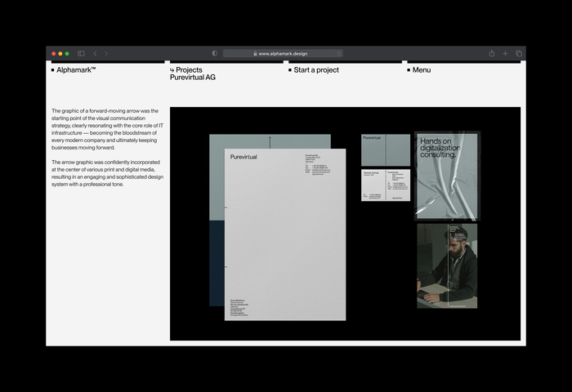The width and height of the screenshot is (572, 392).
Task: Go back with the browser back arrow
Action: pos(96,54)
